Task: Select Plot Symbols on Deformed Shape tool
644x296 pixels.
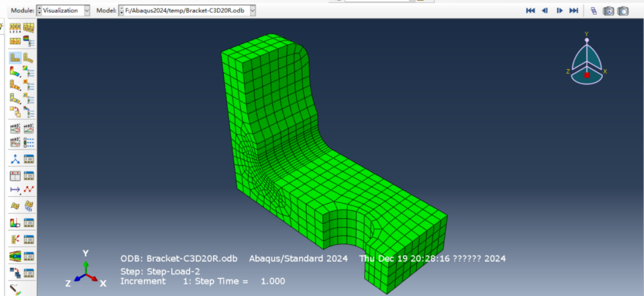Action: coord(15,85)
